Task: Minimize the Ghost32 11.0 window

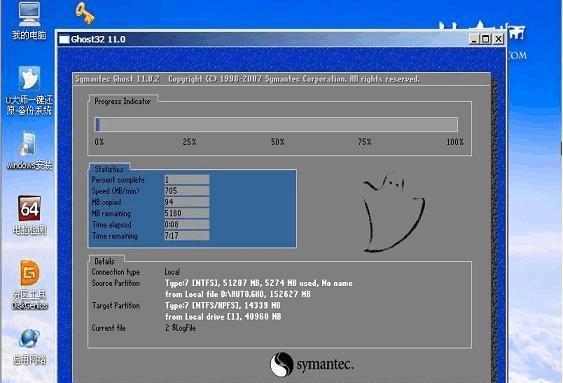Action: point(474,39)
